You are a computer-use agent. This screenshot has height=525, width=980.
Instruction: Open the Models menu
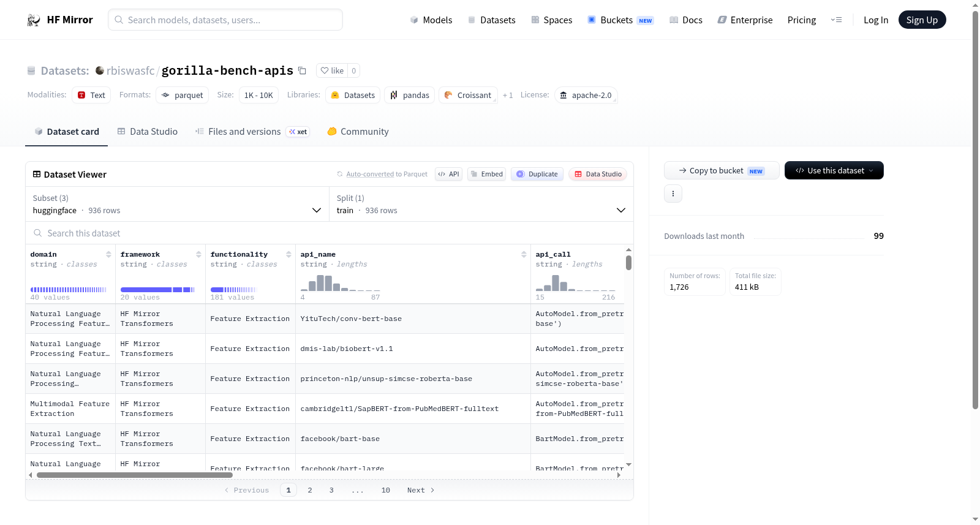coord(431,20)
